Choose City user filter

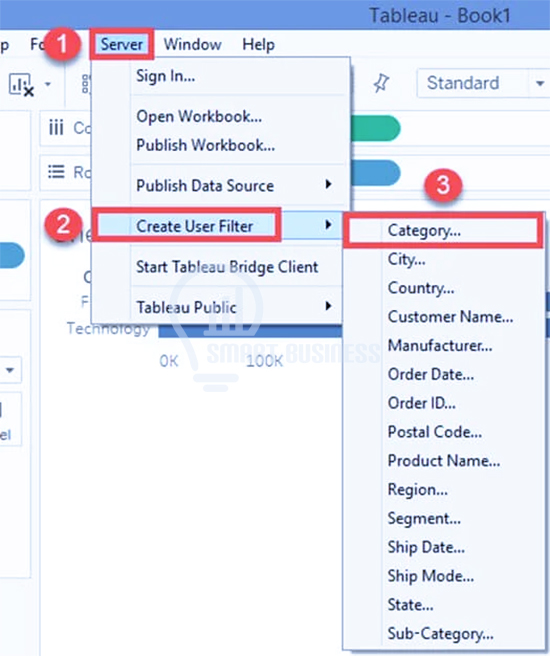tap(443, 259)
